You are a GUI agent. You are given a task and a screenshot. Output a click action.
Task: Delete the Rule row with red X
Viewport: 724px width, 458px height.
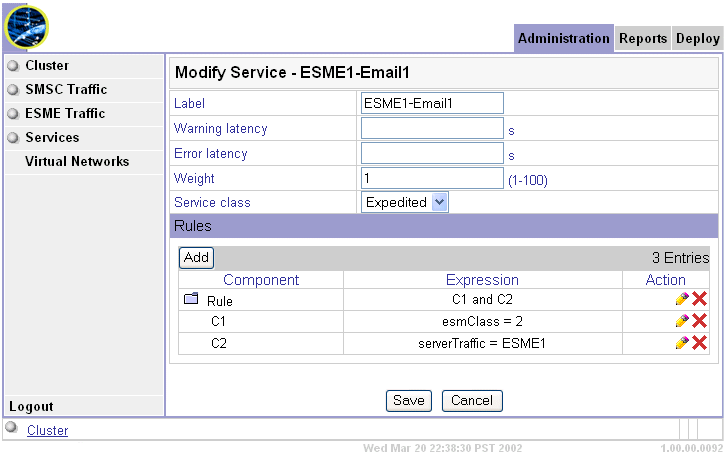click(700, 299)
